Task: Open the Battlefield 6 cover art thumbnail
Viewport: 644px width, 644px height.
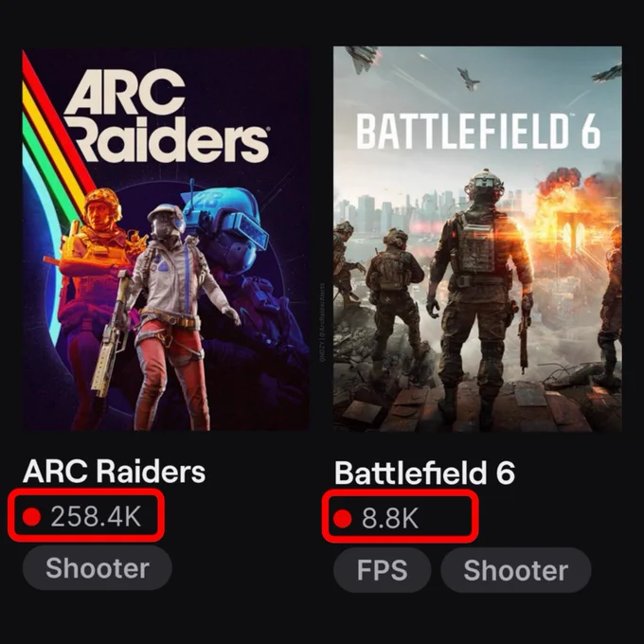Action: tap(477, 240)
